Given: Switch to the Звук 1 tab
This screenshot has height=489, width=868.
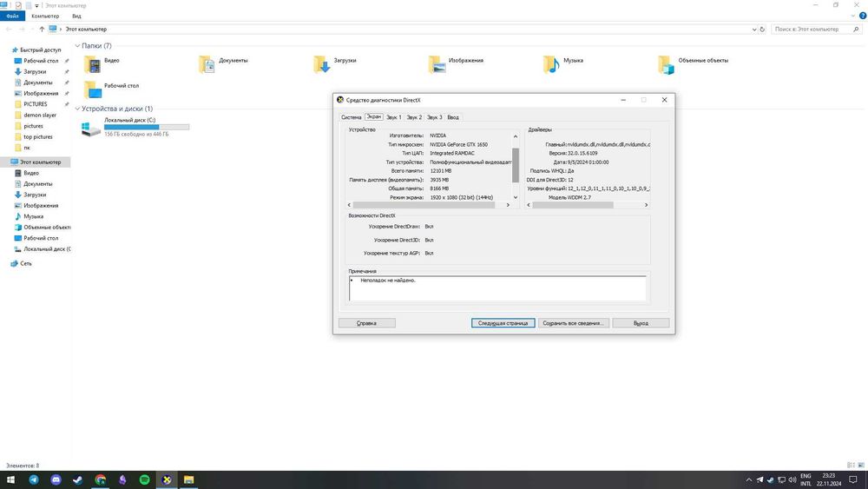Looking at the screenshot, I should [x=393, y=117].
